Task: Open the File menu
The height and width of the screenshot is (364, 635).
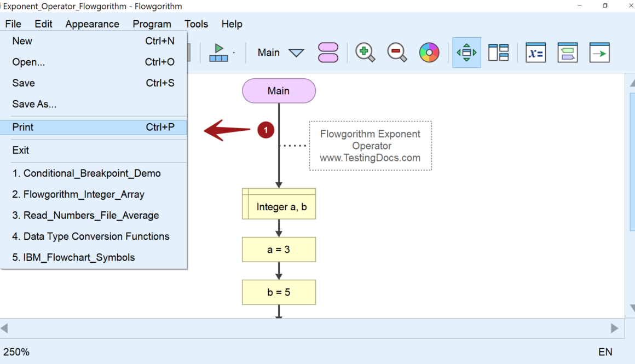Action: pos(13,24)
